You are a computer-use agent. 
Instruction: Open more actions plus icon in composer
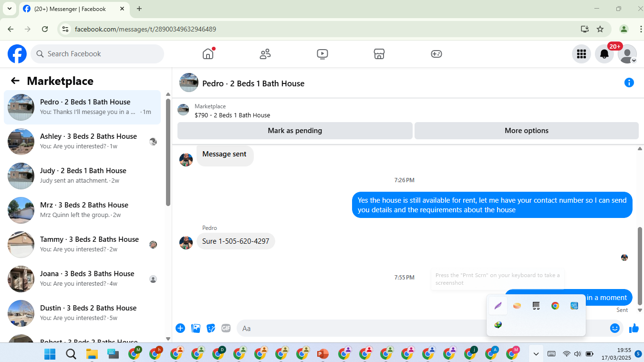coord(180,328)
